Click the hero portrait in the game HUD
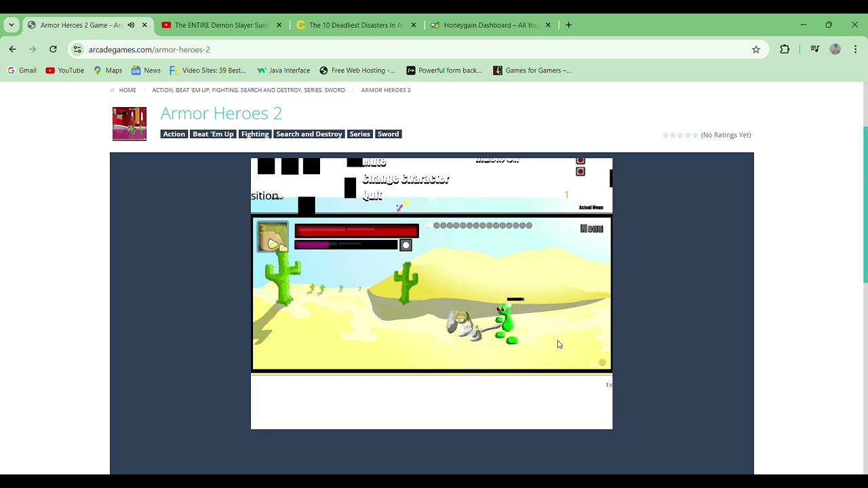 [273, 237]
